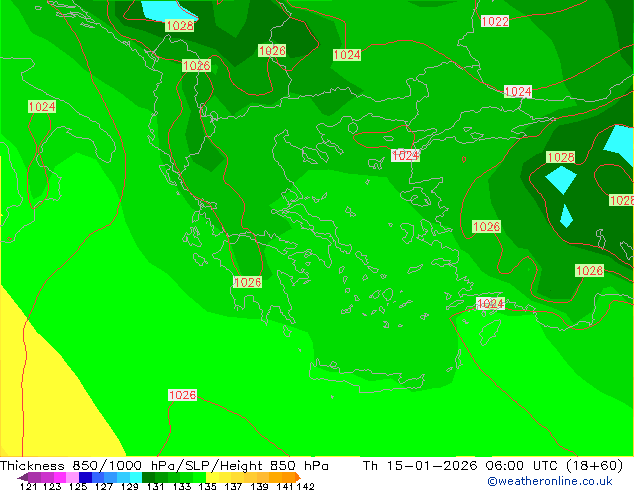Image resolution: width=634 pixels, height=490 pixels.
Task: Click the map title 'Thickness 850/1000 hPa/SLP/Height 850 hPa'
Action: pos(164,465)
